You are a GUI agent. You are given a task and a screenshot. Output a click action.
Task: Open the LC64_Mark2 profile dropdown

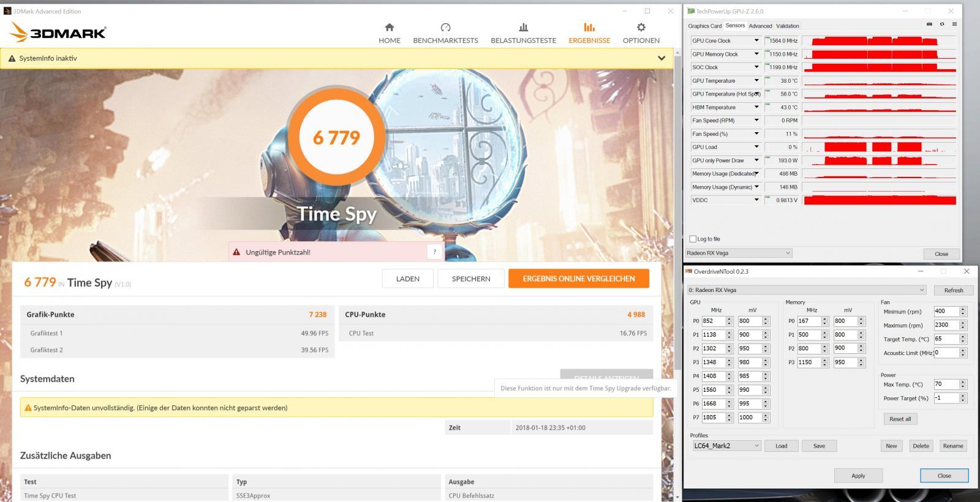[726, 446]
